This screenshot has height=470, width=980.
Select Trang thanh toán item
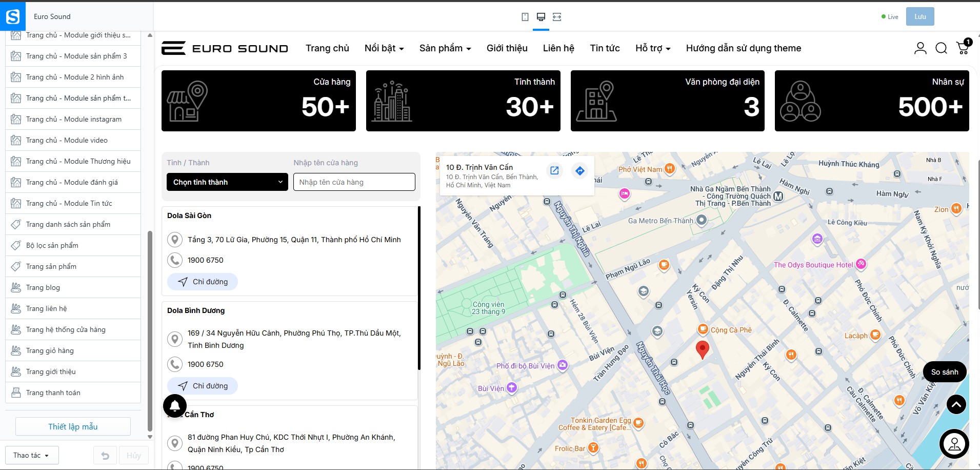pos(73,393)
